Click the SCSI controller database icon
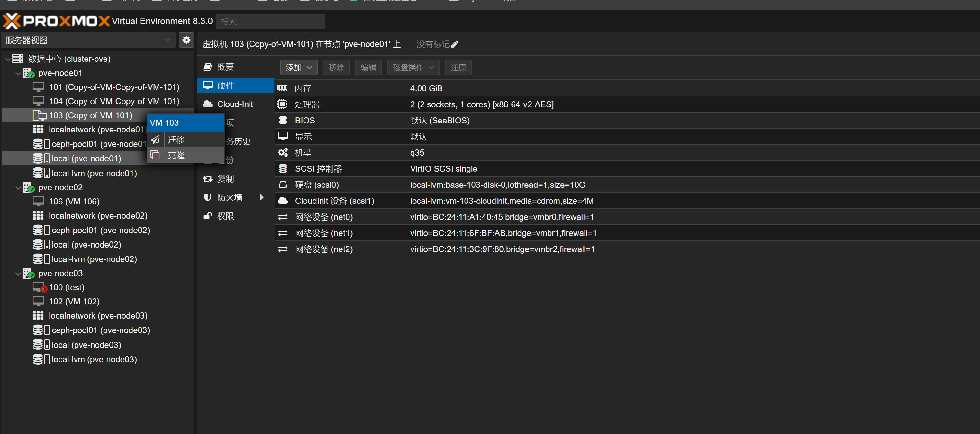 click(x=283, y=168)
